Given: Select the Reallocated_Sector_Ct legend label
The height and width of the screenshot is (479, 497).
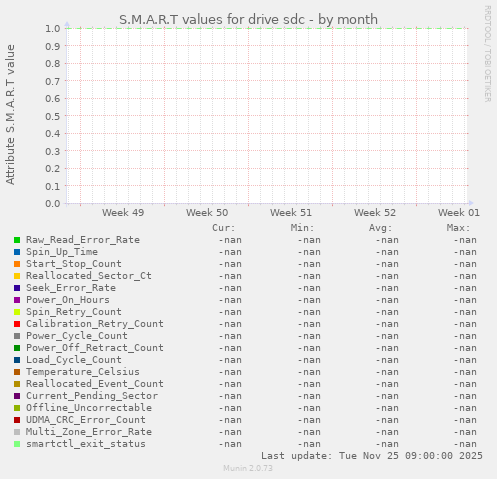Looking at the screenshot, I should (89, 276).
